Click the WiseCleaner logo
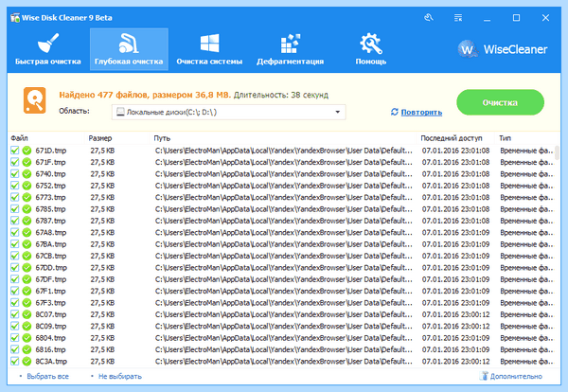The image size is (568, 392). click(x=503, y=49)
